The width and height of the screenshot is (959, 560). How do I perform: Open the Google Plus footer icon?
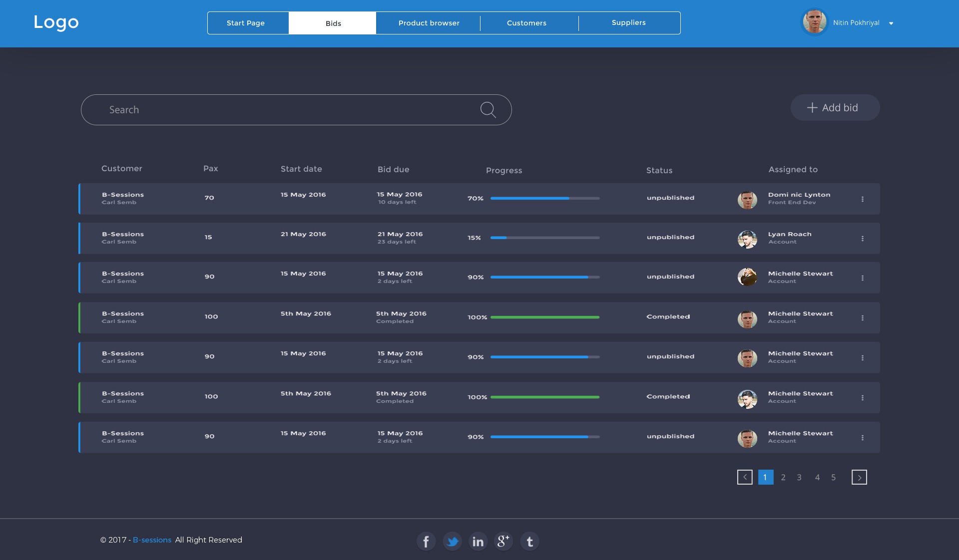pyautogui.click(x=503, y=541)
